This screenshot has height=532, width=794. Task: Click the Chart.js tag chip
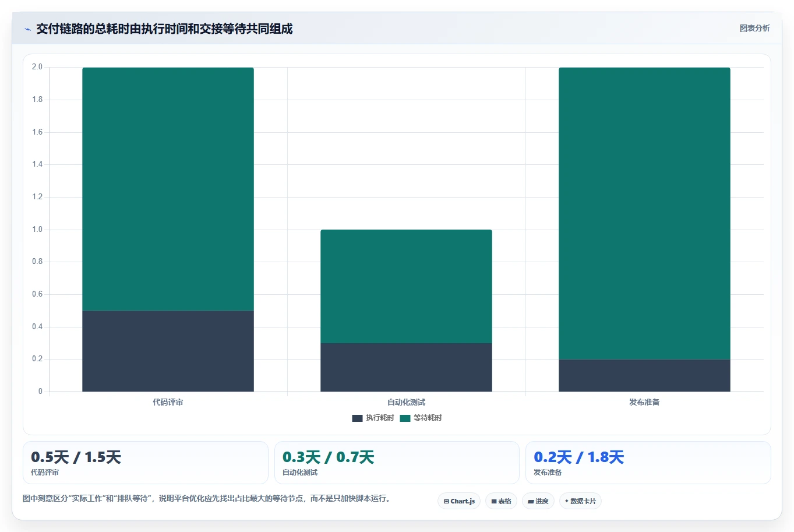click(459, 501)
